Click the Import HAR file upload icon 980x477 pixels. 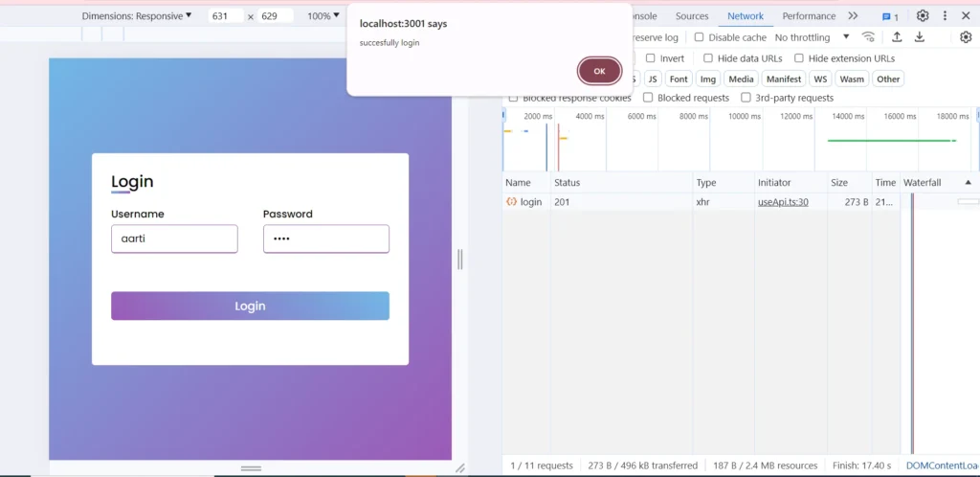pos(897,37)
